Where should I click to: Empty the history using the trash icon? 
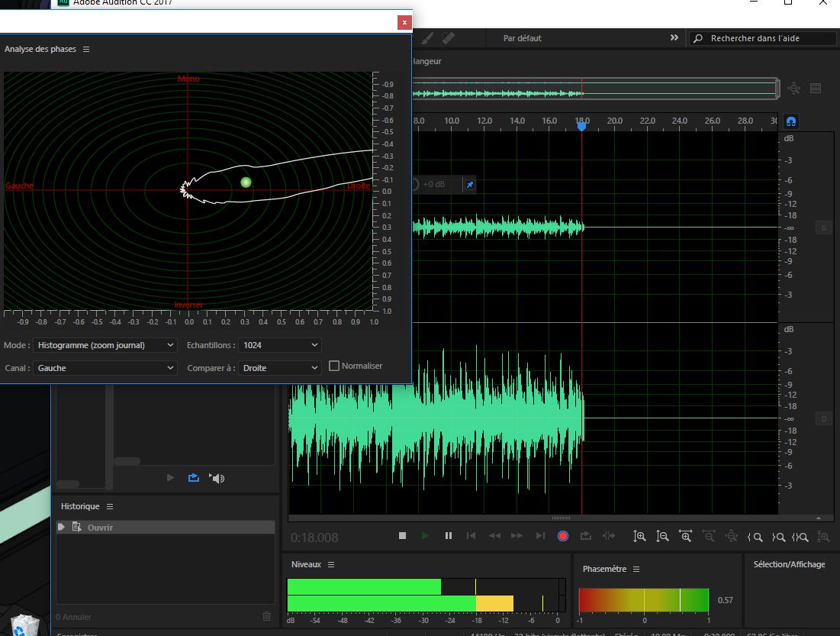266,616
